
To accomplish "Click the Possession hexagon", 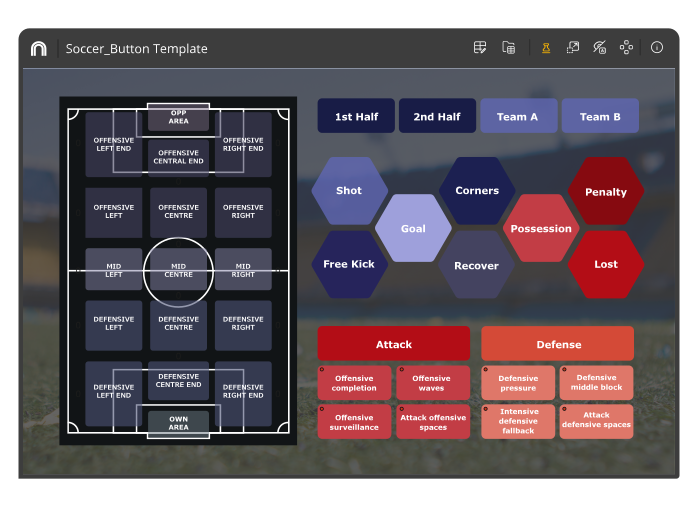I will (x=541, y=228).
